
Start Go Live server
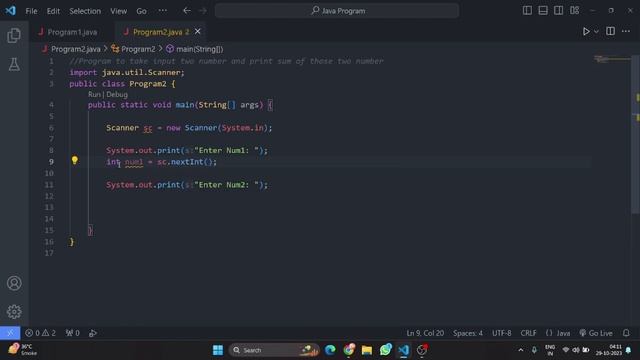(x=596, y=333)
